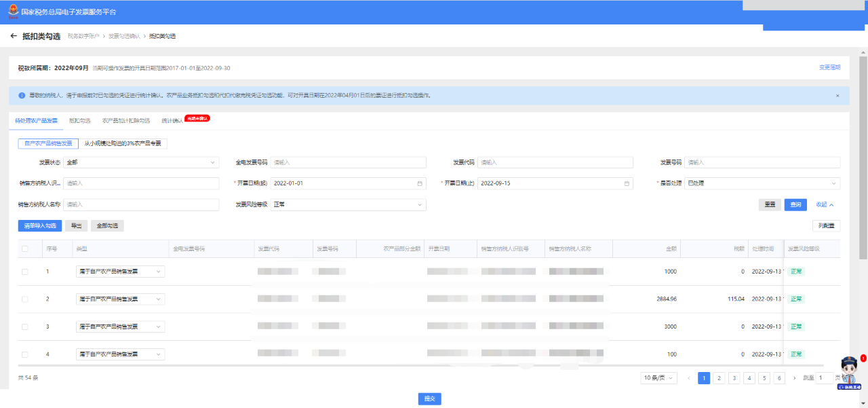Viewport: 868px width, 408px height.
Task: Close the blue notice banner
Action: (x=837, y=96)
